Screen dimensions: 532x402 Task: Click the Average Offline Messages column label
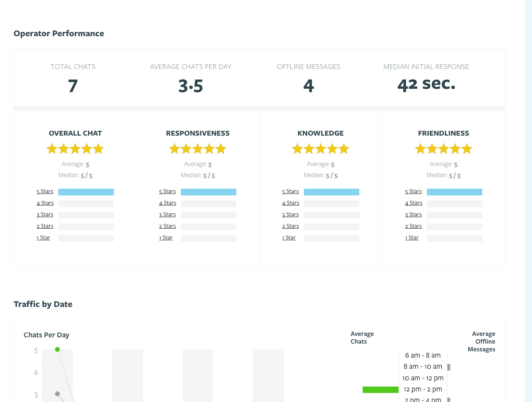click(x=481, y=342)
